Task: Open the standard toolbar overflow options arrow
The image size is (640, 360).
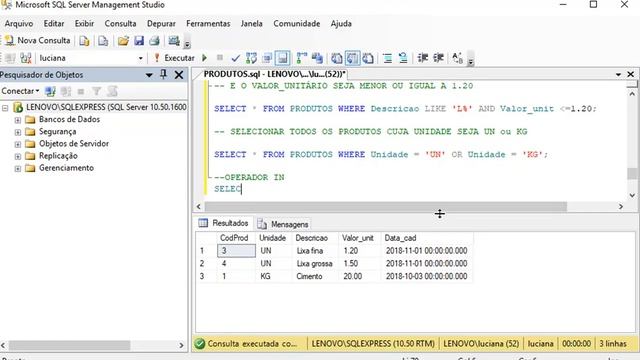Action: 187,43
